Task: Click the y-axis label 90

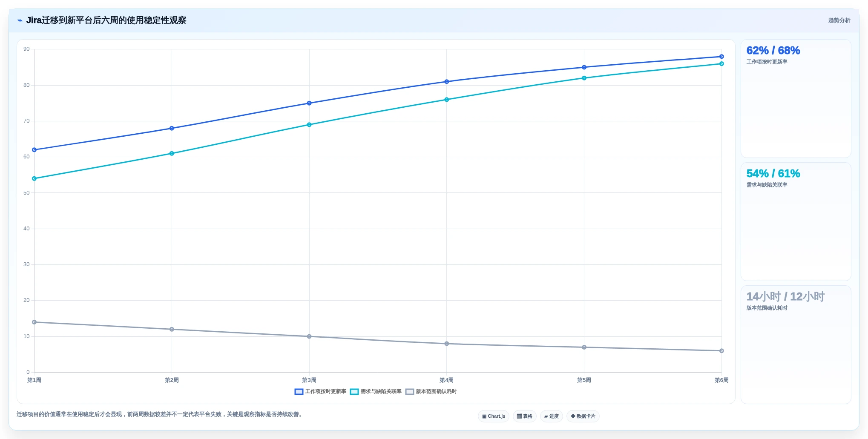Action: [26, 49]
